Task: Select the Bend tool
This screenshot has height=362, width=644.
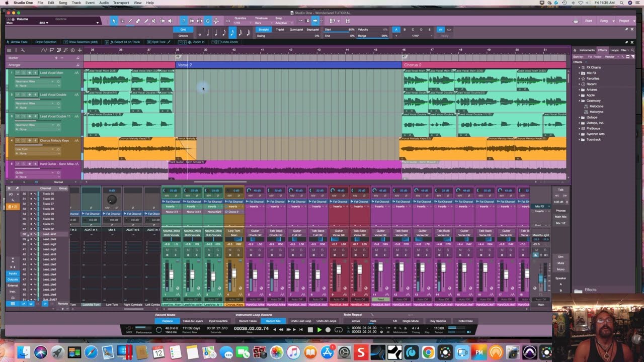Action: click(x=163, y=21)
